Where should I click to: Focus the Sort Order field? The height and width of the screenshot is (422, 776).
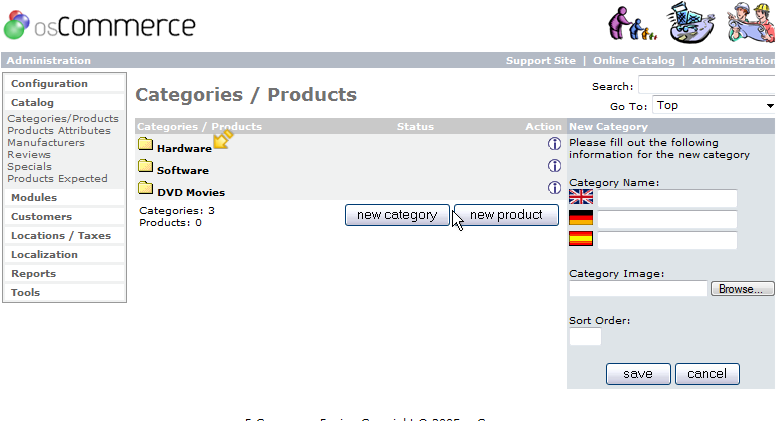click(x=585, y=336)
